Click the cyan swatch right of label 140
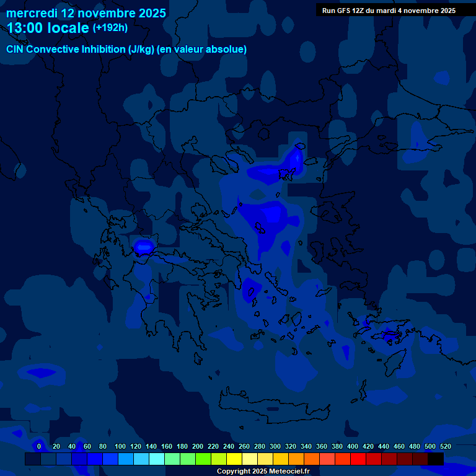This screenshot has height=476, width=476. pyautogui.click(x=157, y=459)
